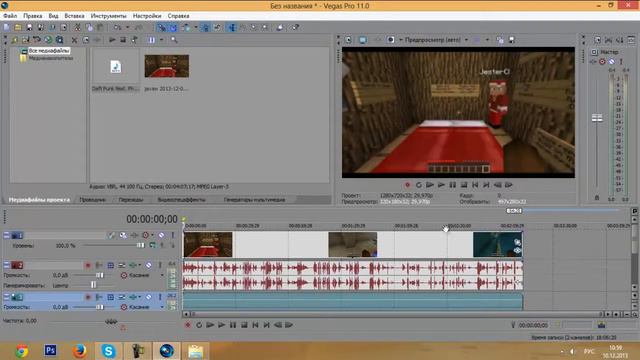The width and height of the screenshot is (640, 360).
Task: Mute audio track 2
Action: tap(149, 265)
